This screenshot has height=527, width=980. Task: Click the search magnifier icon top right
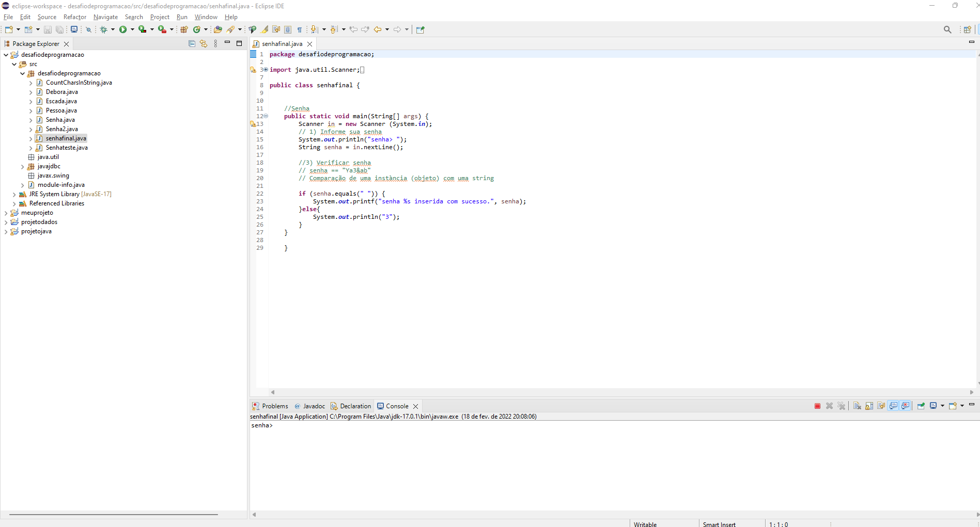tap(947, 29)
